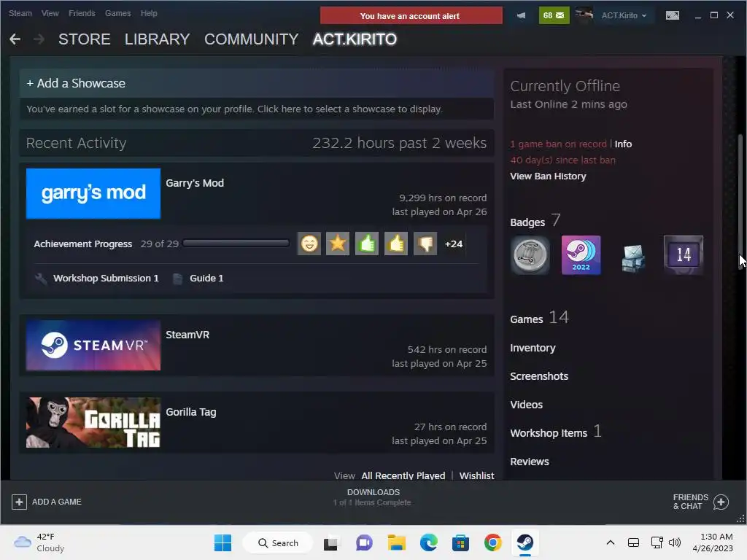The width and height of the screenshot is (747, 560).
Task: Open the 68 unread messages inbox
Action: [x=554, y=15]
